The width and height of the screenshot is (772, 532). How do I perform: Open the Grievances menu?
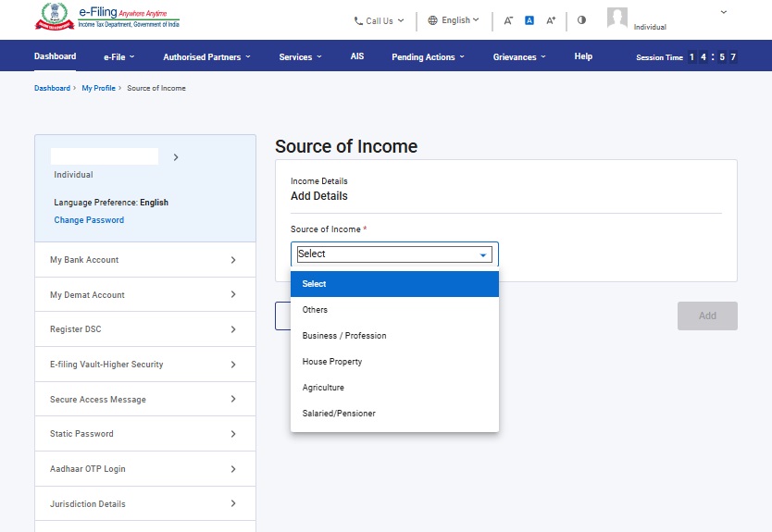519,57
